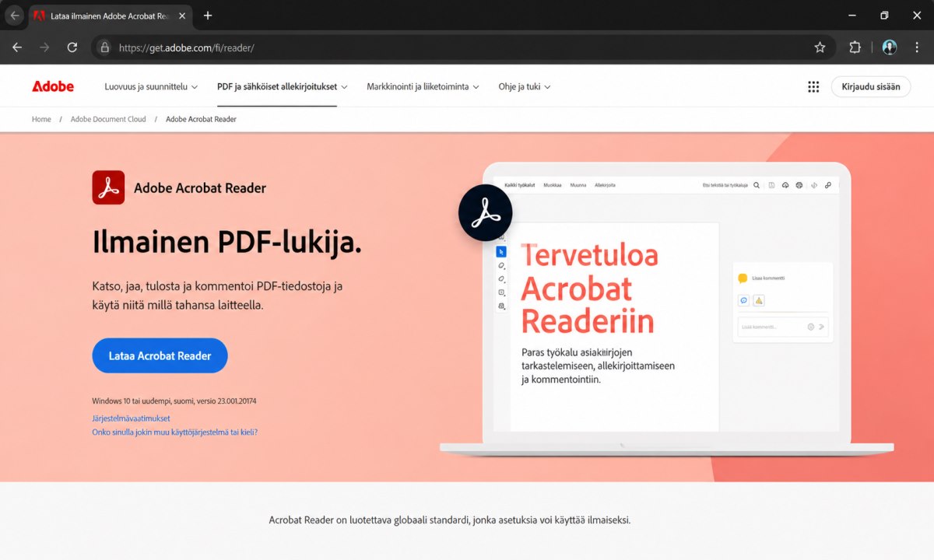Click the blue speech bubble icon in comment panel
This screenshot has height=560, width=934.
point(744,300)
